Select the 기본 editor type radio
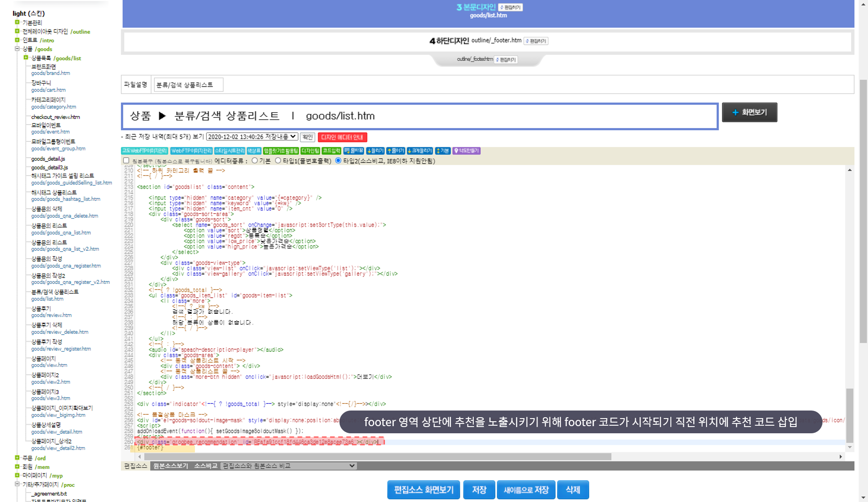 coord(255,161)
